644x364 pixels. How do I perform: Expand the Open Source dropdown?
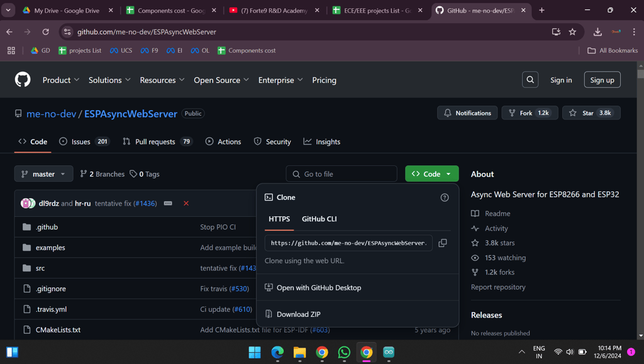221,80
